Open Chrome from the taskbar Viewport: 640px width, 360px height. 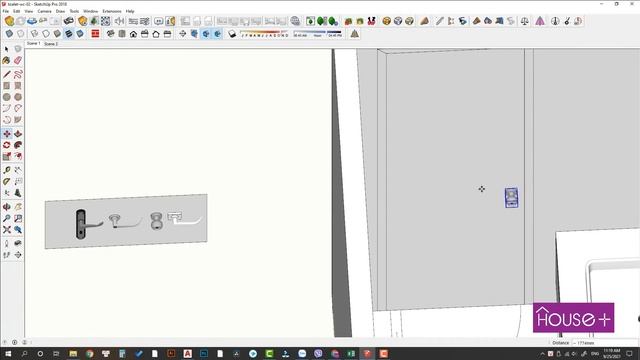point(89,353)
